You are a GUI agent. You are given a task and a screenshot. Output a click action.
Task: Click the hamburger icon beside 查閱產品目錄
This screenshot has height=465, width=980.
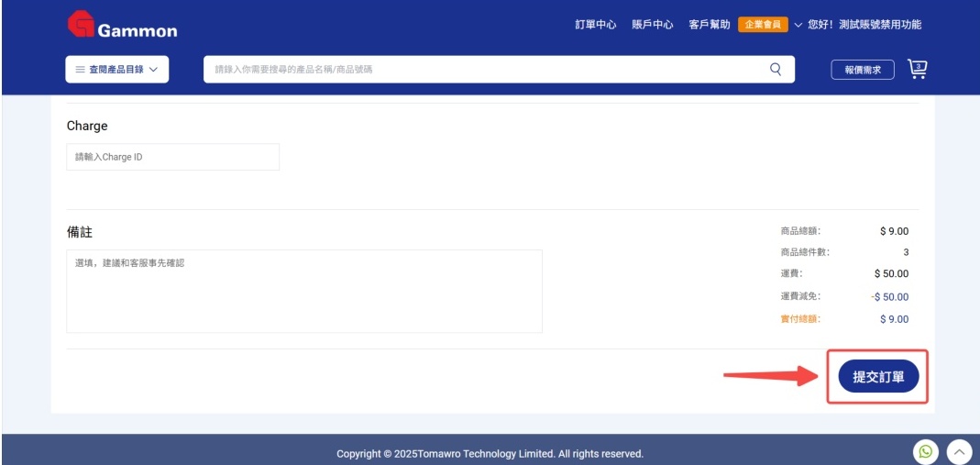coord(81,69)
